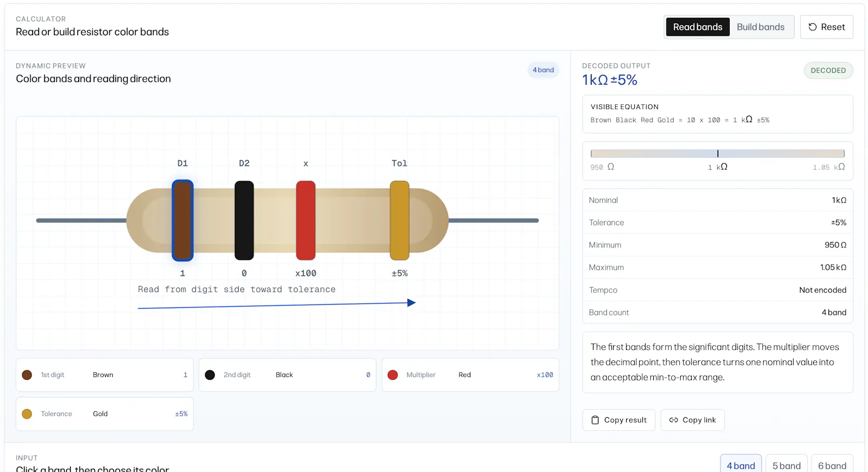
Task: Click the '950 Ω' range bar label
Action: pos(602,167)
